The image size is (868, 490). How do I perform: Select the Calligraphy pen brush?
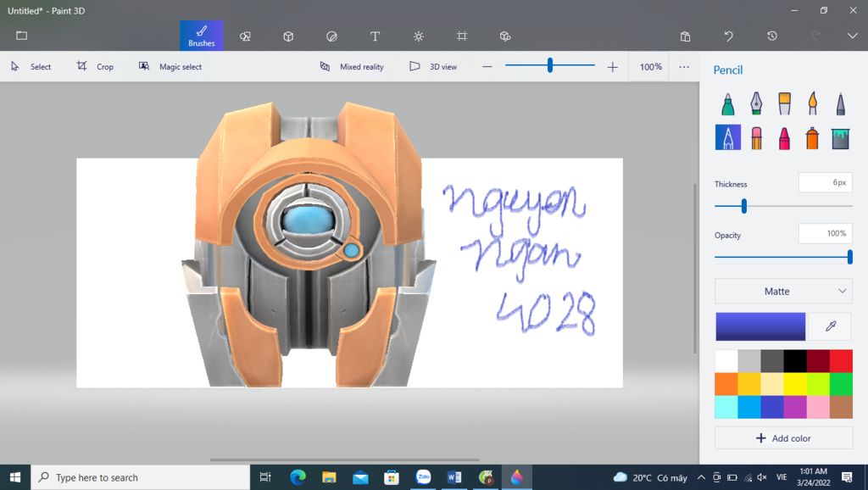point(756,103)
